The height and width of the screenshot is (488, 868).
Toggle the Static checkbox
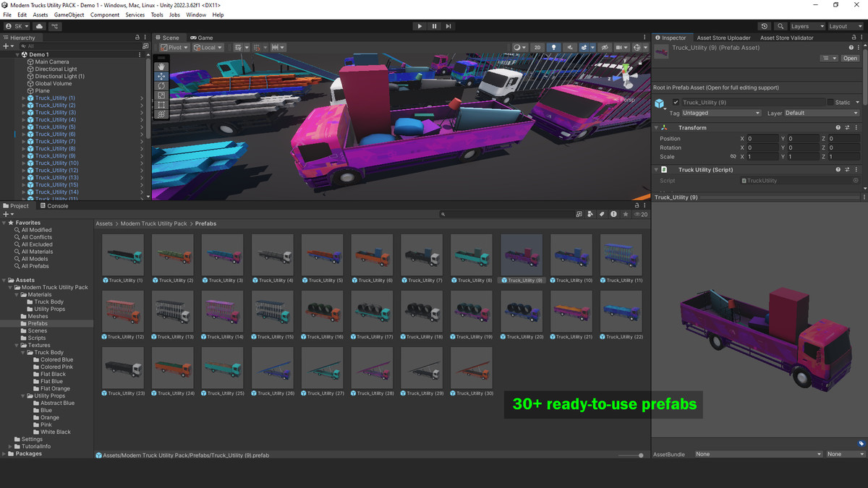pos(830,103)
